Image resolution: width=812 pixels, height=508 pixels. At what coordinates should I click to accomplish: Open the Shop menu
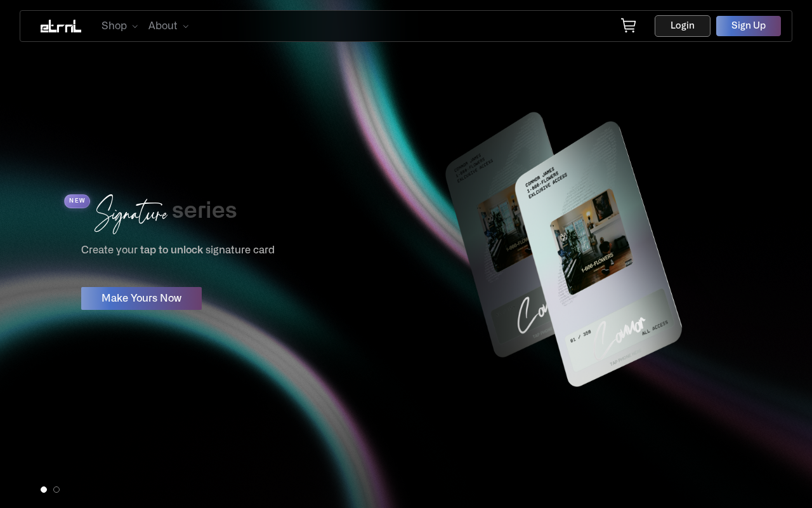[114, 26]
